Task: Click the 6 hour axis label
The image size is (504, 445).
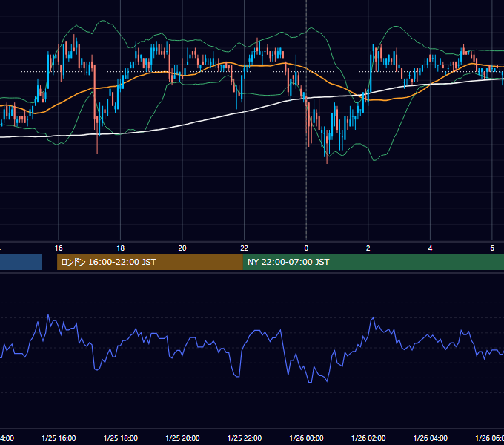Action: [492, 248]
